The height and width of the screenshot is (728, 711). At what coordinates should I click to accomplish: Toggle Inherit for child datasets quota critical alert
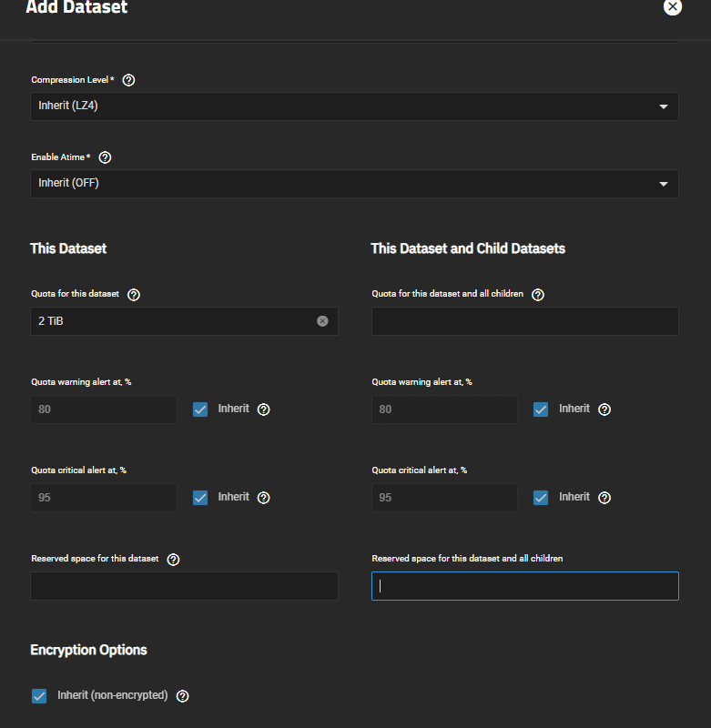tap(541, 497)
